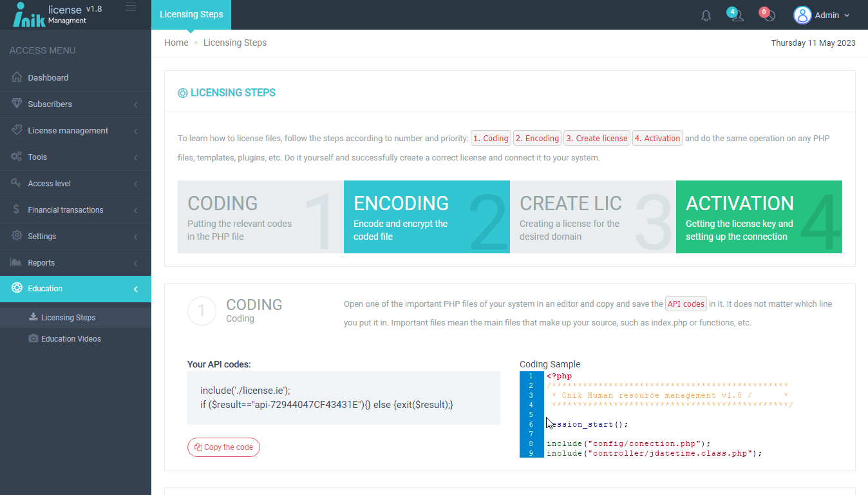
Task: Expand the Access level submenu arrow
Action: click(x=135, y=184)
